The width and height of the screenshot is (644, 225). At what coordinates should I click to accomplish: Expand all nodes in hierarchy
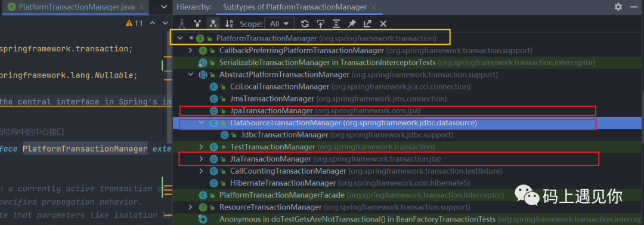tap(336, 24)
